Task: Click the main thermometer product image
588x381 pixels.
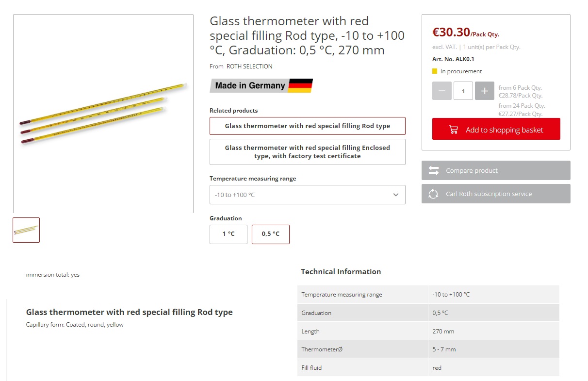Action: point(103,113)
